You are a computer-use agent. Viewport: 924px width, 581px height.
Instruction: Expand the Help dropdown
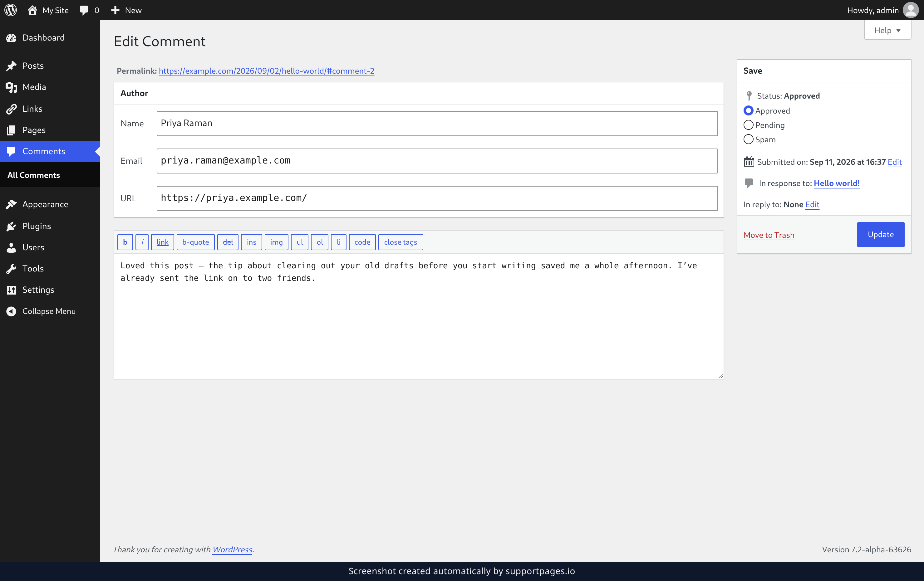pyautogui.click(x=887, y=30)
